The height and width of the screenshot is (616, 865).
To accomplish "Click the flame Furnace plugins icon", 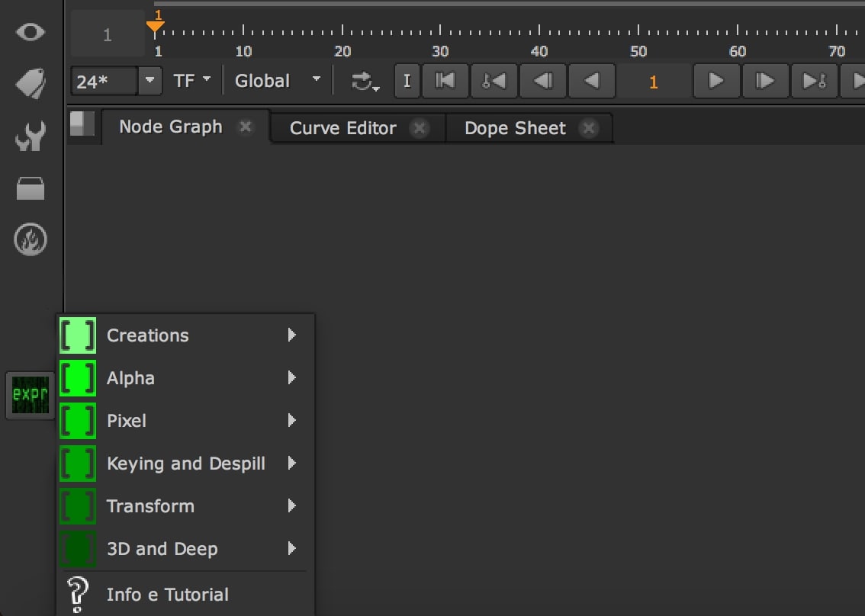I will [31, 240].
